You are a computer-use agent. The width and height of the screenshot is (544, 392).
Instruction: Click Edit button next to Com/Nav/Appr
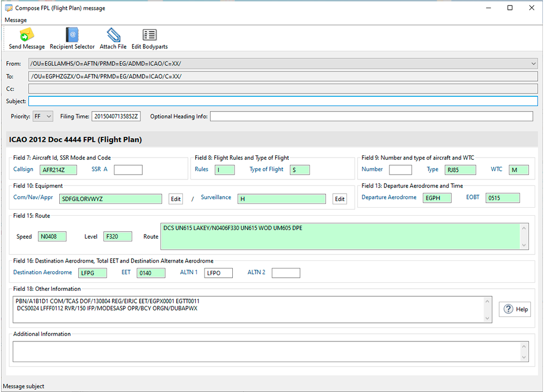(x=176, y=199)
